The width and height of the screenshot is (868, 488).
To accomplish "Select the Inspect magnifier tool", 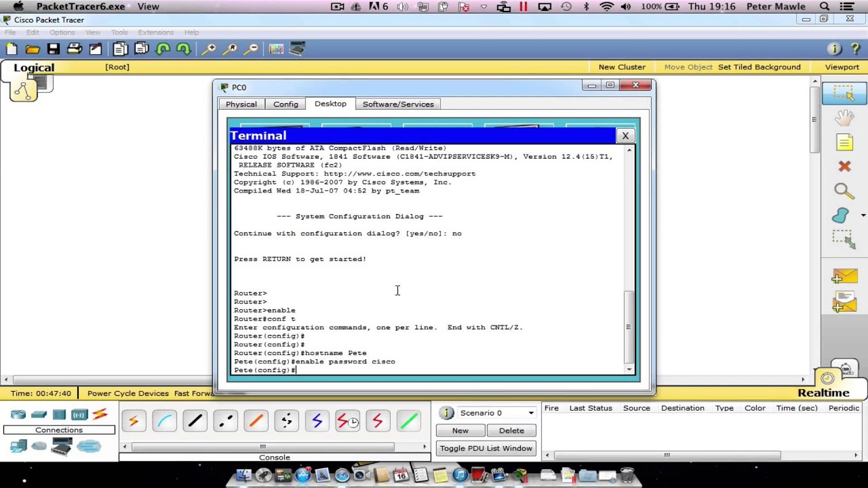I will click(x=844, y=192).
